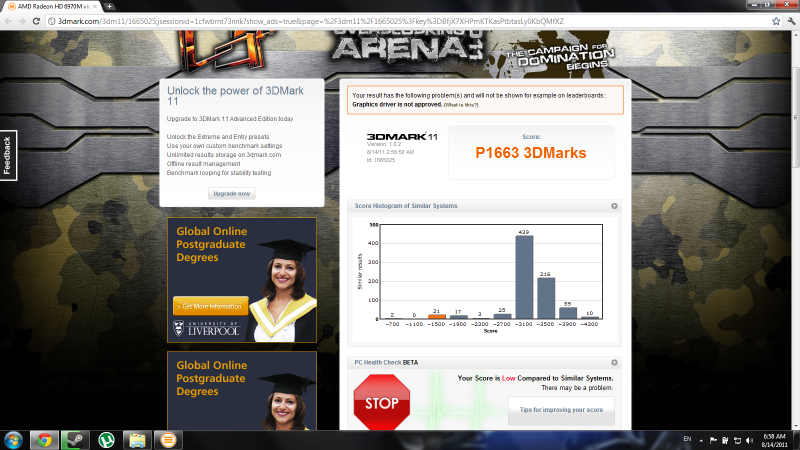Image resolution: width=800 pixels, height=450 pixels.
Task: Click 'Graphics driver is not approved.' warning text
Action: 397,105
